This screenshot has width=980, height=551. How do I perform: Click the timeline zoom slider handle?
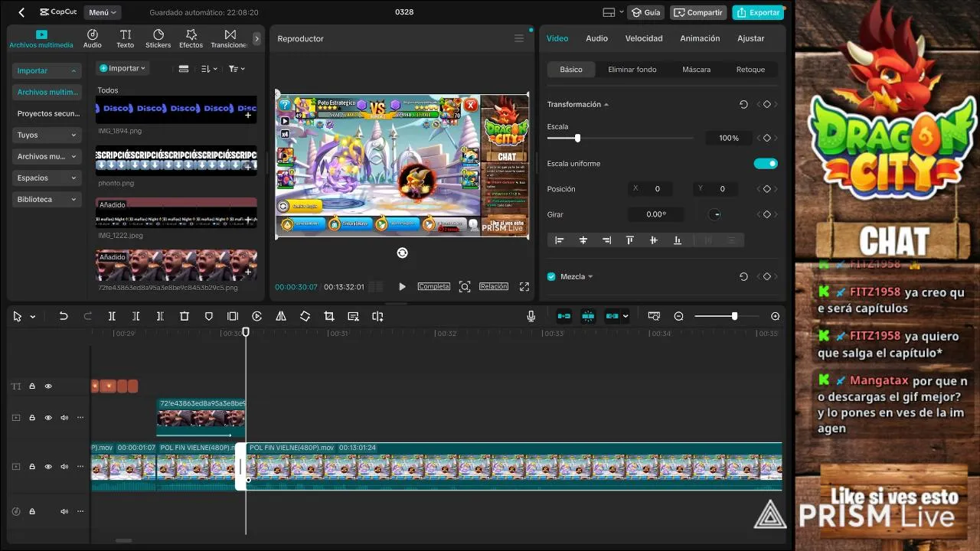(734, 316)
